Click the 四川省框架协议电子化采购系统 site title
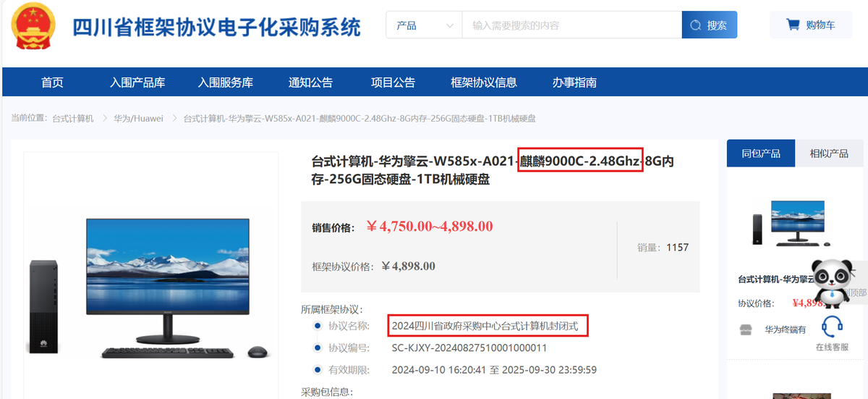Image resolution: width=868 pixels, height=399 pixels. tap(216, 28)
